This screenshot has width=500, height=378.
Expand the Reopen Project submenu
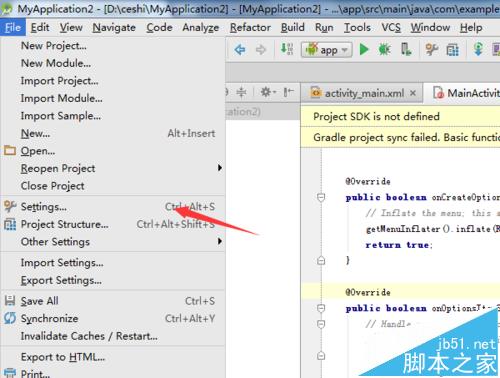(113, 168)
